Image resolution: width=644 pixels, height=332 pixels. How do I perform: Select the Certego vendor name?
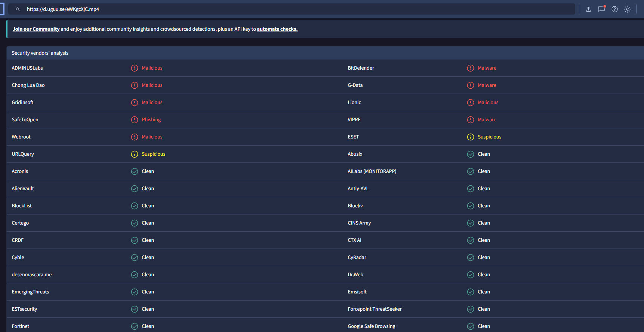click(x=20, y=223)
